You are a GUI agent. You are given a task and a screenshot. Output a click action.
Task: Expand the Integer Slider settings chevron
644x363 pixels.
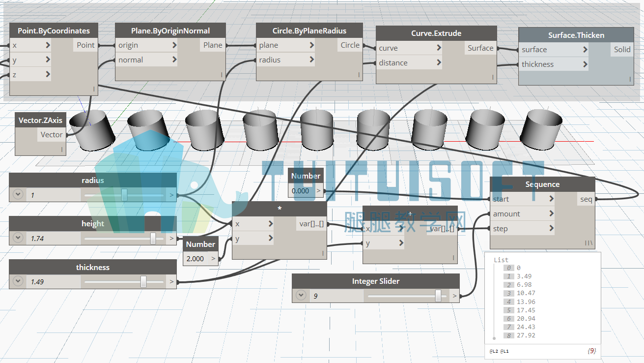pyautogui.click(x=301, y=296)
